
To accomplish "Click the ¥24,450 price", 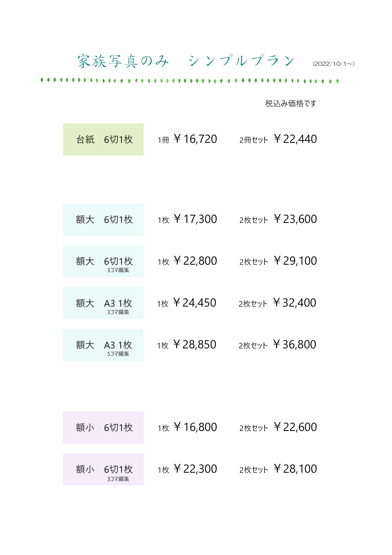I will [194, 303].
